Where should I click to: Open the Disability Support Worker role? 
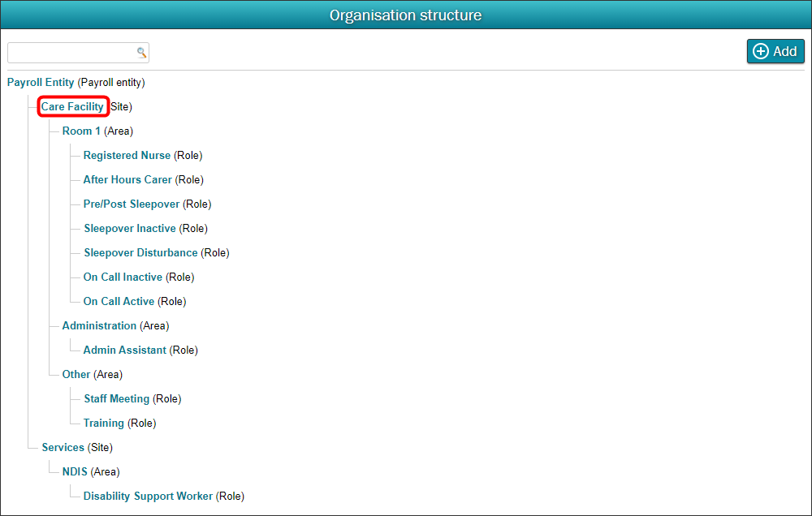pyautogui.click(x=148, y=496)
